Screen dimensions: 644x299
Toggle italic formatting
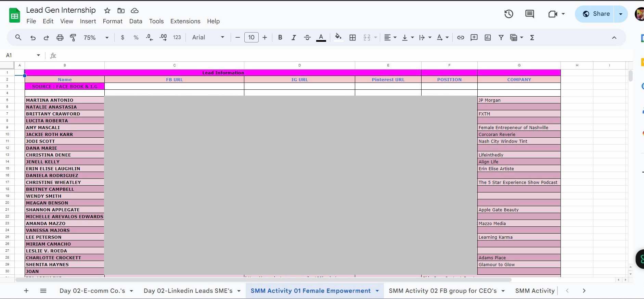tap(294, 38)
